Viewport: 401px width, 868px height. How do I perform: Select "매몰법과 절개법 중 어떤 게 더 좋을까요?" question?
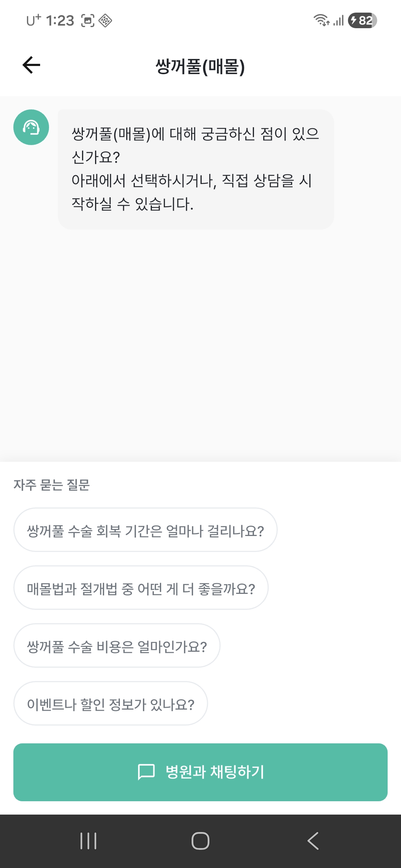(x=141, y=588)
